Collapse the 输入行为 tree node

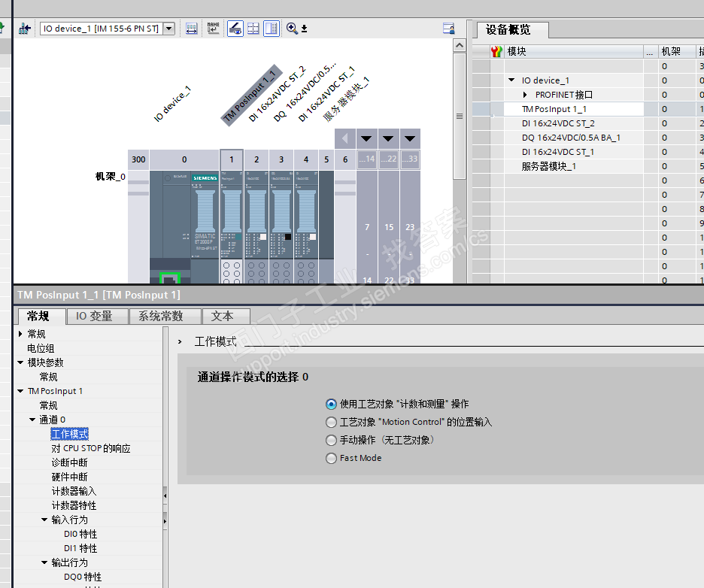point(44,520)
